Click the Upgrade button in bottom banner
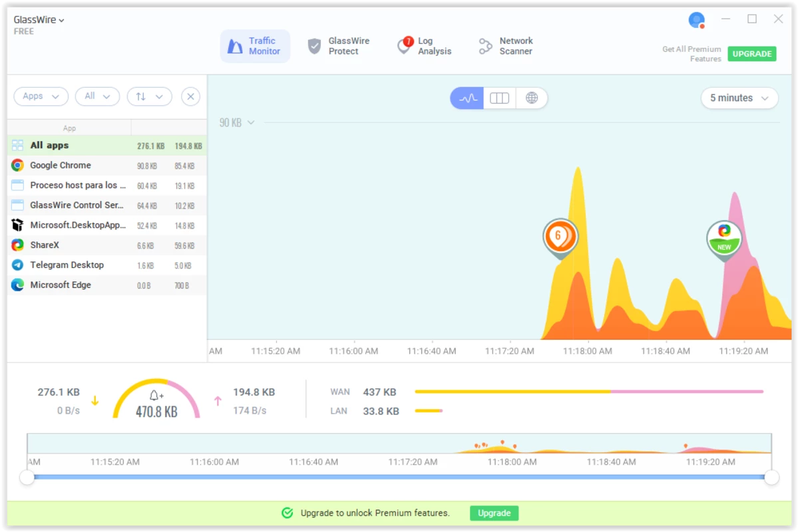The image size is (798, 532). point(494,513)
